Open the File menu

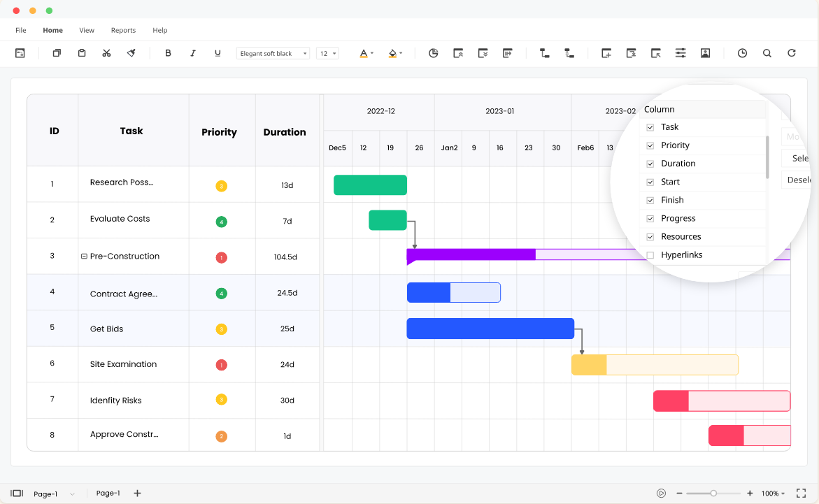pyautogui.click(x=21, y=30)
